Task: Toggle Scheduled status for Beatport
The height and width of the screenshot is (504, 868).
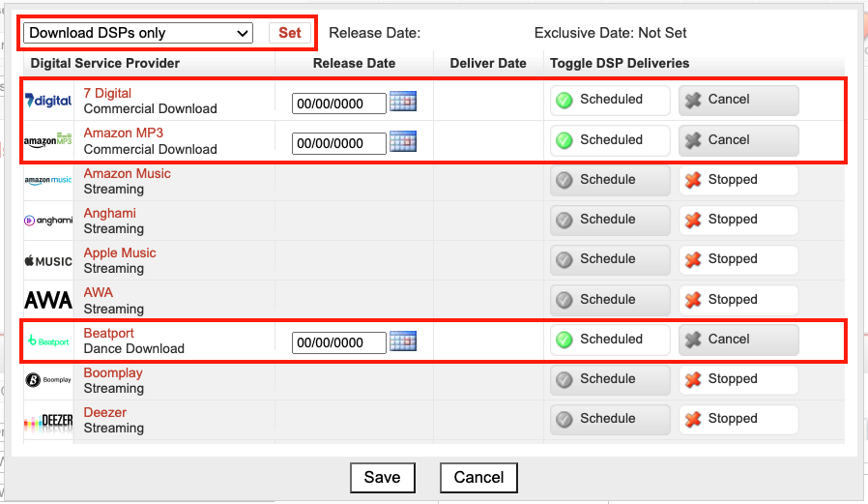Action: [x=610, y=340]
